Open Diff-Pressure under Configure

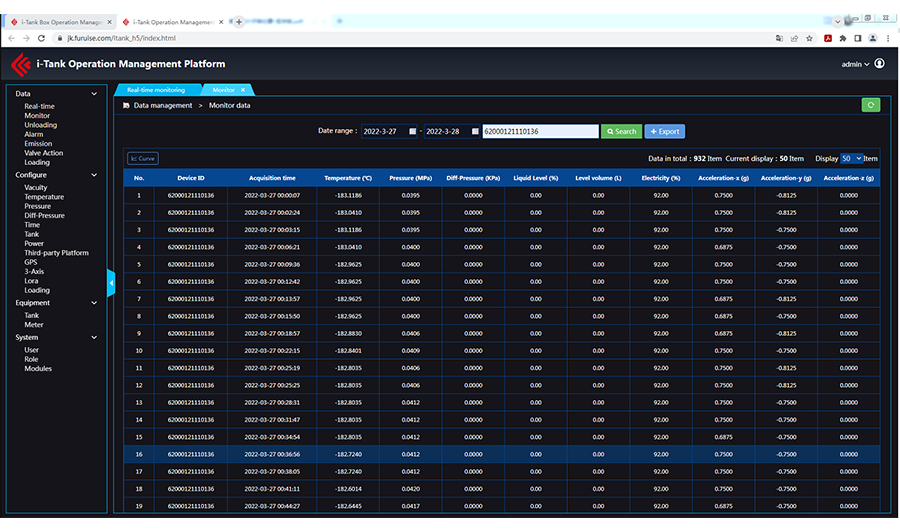point(44,216)
